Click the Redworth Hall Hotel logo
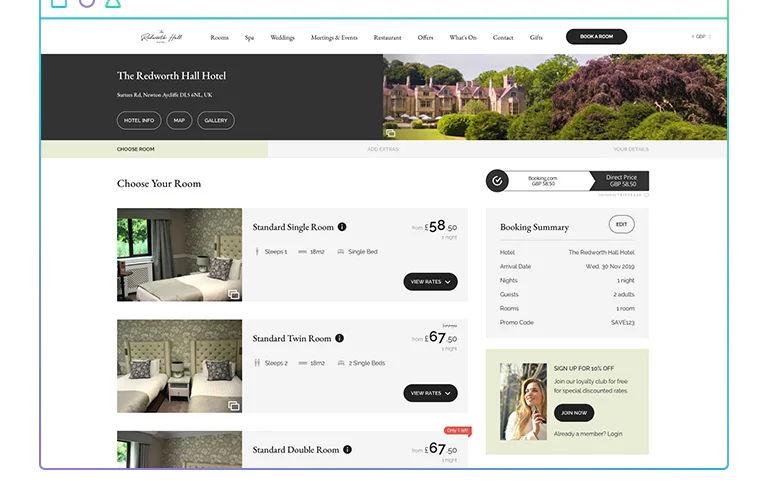This screenshot has height=495, width=768. pos(161,37)
